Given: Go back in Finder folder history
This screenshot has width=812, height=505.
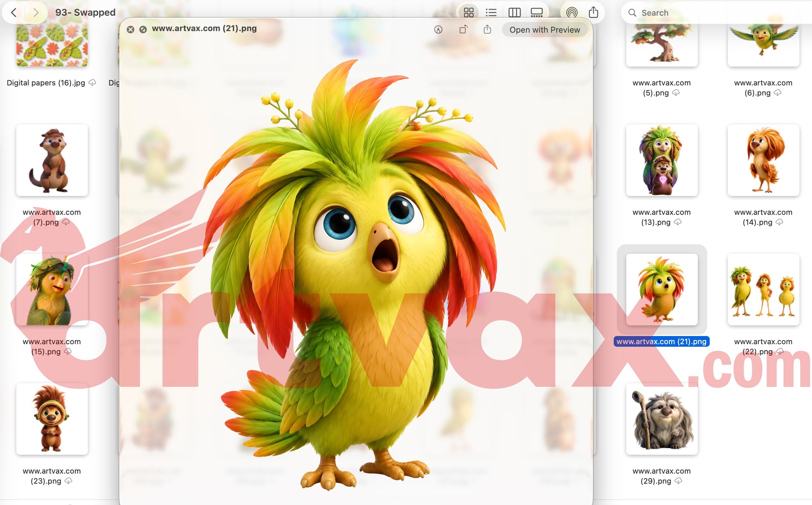Looking at the screenshot, I should click(14, 13).
